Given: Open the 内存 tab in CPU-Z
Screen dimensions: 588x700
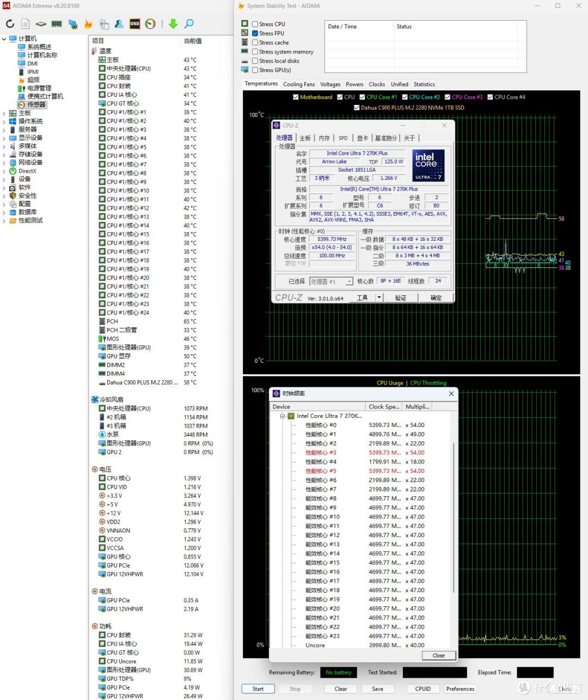Looking at the screenshot, I should click(x=324, y=138).
